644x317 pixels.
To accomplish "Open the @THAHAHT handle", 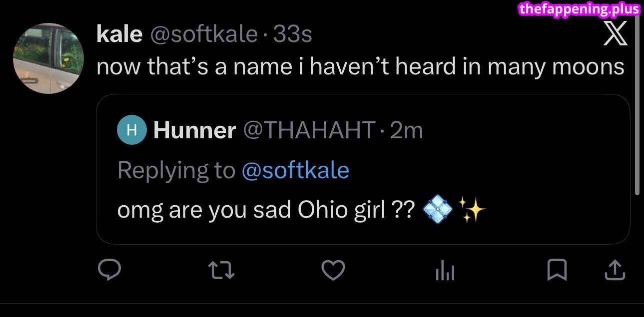I will tap(309, 131).
